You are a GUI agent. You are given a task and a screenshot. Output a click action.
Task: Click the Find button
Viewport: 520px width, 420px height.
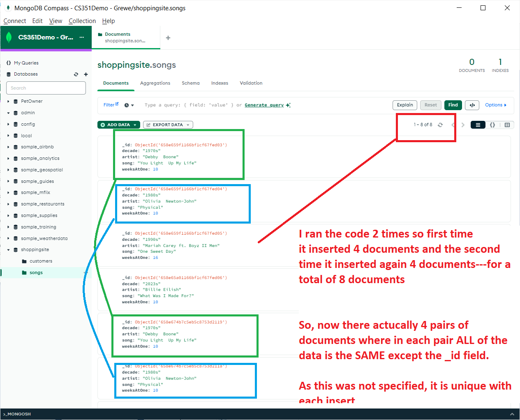[x=453, y=105]
